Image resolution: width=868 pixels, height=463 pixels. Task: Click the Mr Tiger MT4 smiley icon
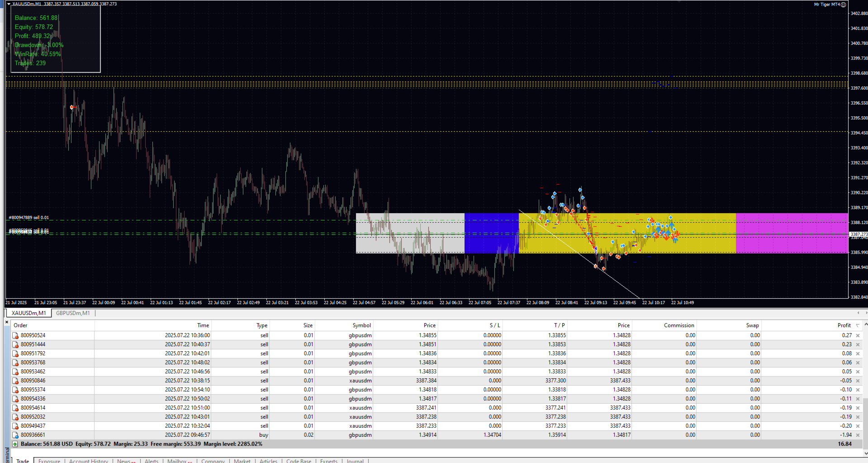843,5
